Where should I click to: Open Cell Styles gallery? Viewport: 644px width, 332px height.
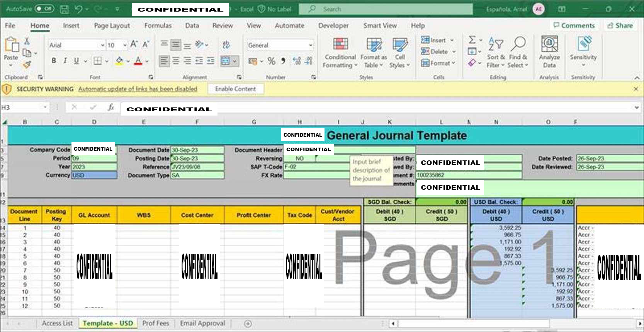[399, 53]
